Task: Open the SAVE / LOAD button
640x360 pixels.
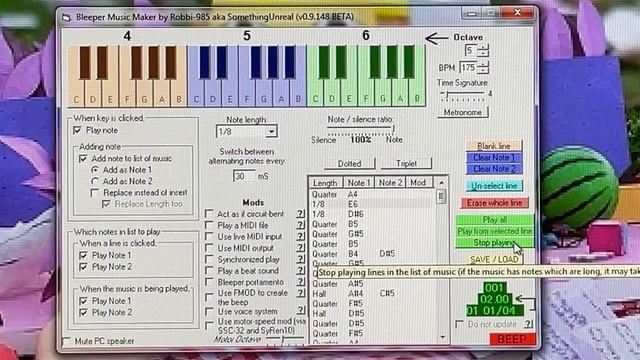Action: click(494, 259)
